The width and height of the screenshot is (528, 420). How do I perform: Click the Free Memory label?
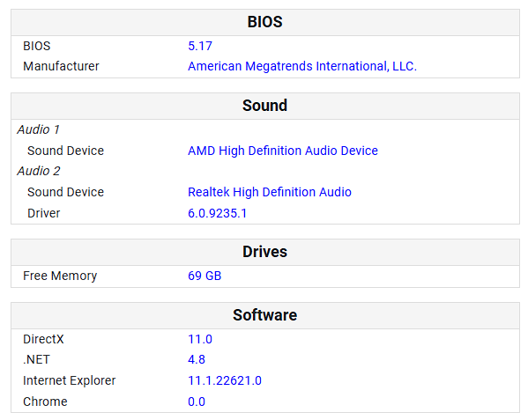coord(60,276)
